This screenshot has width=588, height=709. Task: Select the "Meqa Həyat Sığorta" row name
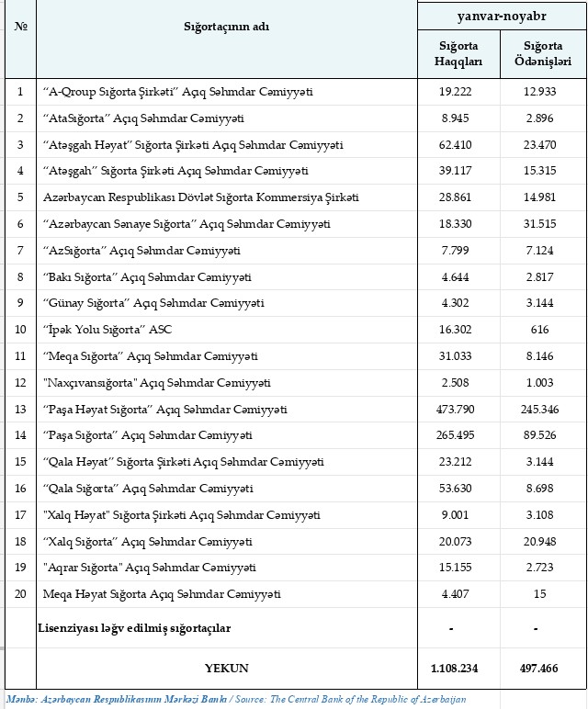162,594
